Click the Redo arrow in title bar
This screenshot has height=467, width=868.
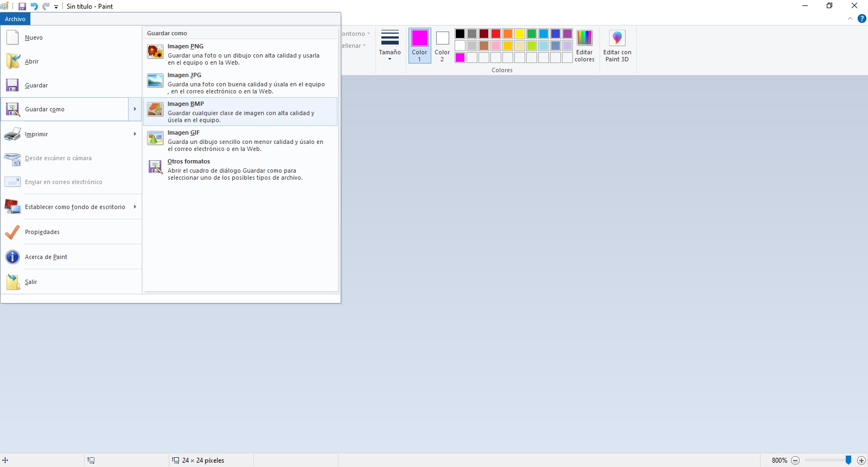[46, 7]
